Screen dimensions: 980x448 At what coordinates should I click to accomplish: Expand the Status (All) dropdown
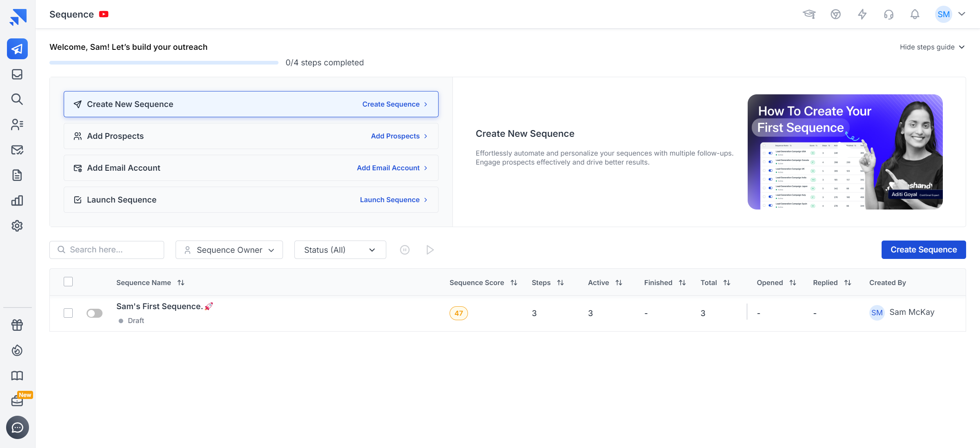[340, 250]
